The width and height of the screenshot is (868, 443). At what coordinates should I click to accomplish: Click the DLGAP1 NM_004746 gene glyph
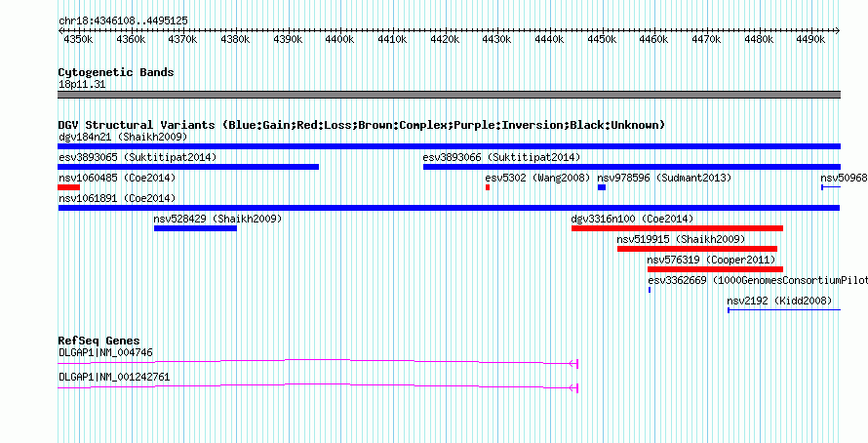pyautogui.click(x=318, y=363)
